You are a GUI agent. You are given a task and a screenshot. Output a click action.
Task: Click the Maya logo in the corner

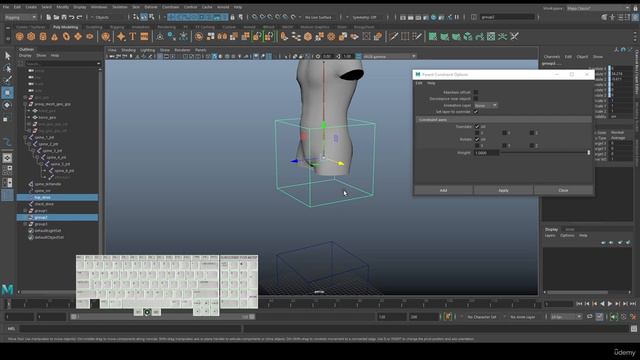(7, 290)
